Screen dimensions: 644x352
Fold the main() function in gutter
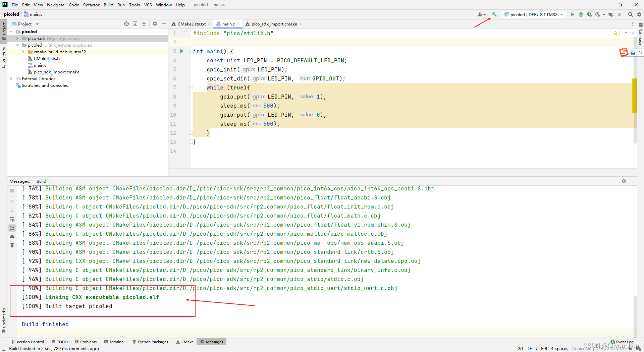pyautogui.click(x=191, y=51)
